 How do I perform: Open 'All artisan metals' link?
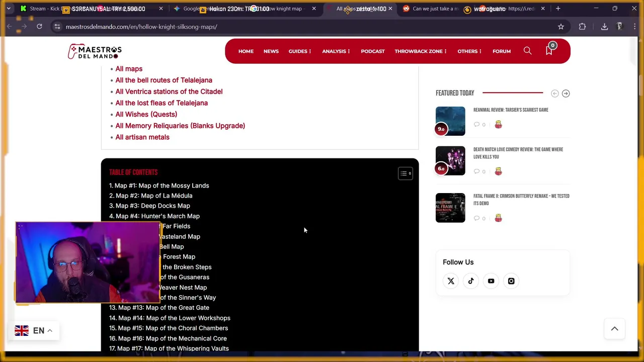tap(142, 137)
